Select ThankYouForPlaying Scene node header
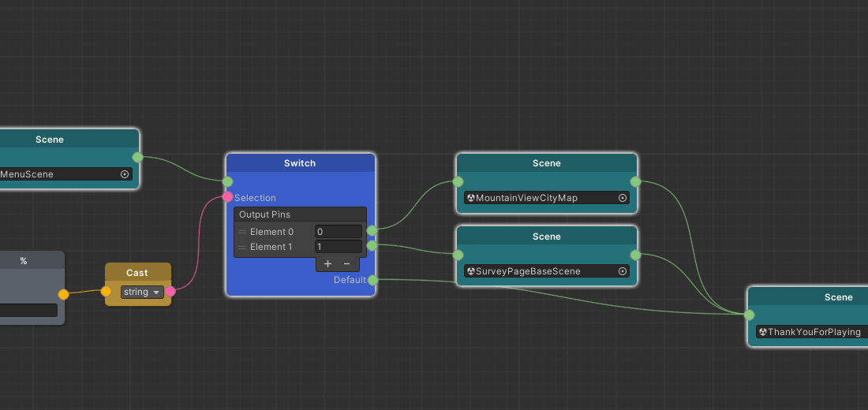This screenshot has width=868, height=410. (x=808, y=297)
